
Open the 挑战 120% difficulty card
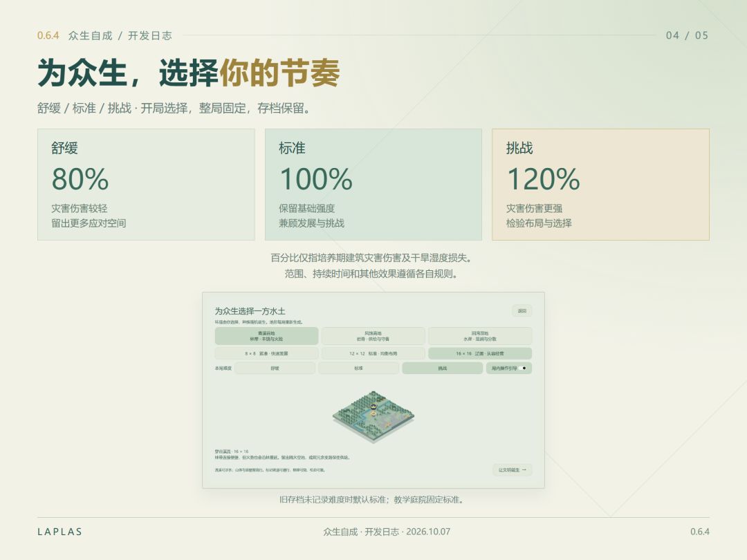[601, 185]
